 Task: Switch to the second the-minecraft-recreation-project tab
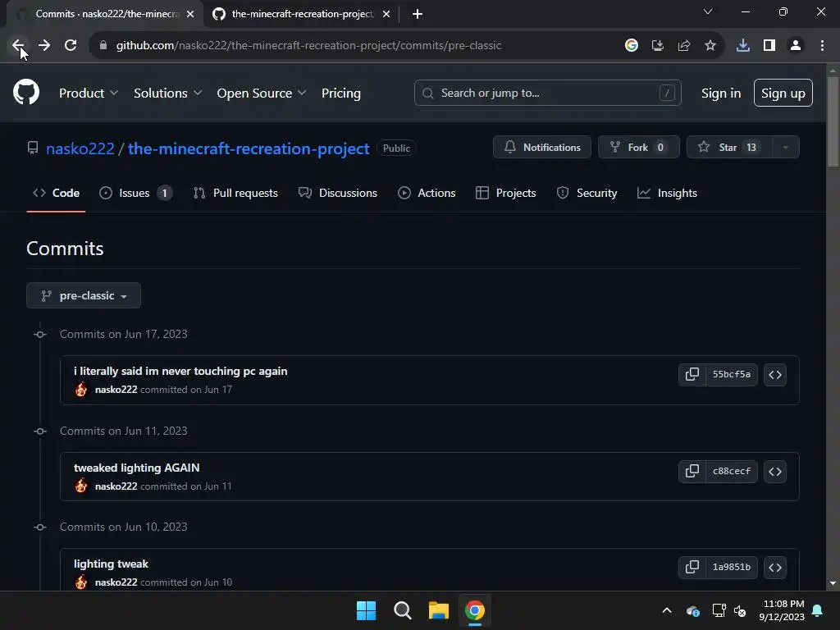tap(300, 14)
